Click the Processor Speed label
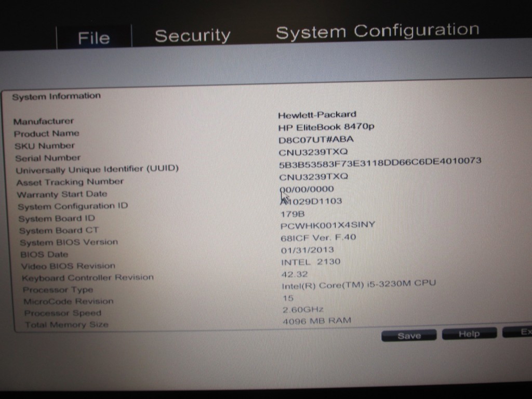This screenshot has height=399, width=532. (63, 313)
